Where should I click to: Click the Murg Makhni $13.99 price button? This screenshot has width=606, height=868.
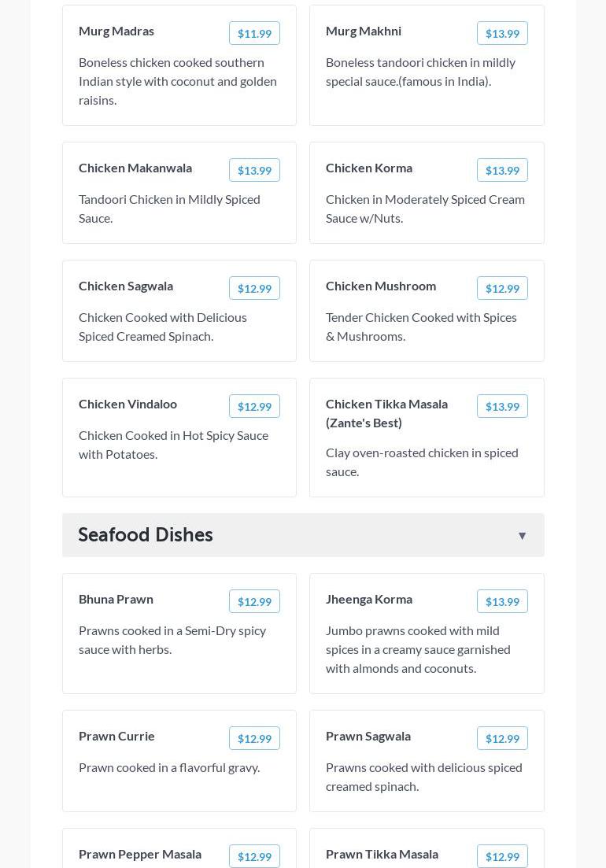(x=502, y=33)
